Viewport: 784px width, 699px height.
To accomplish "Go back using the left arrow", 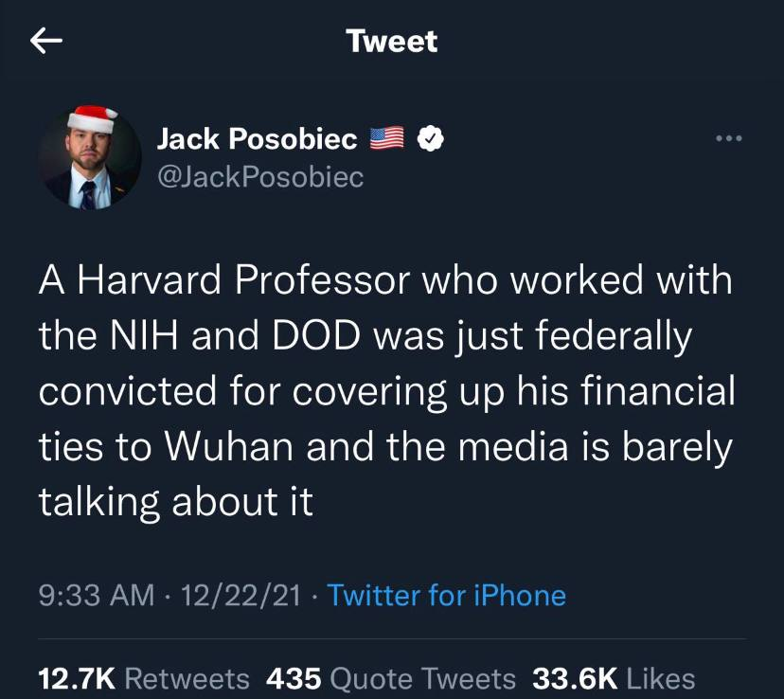I will [x=46, y=41].
